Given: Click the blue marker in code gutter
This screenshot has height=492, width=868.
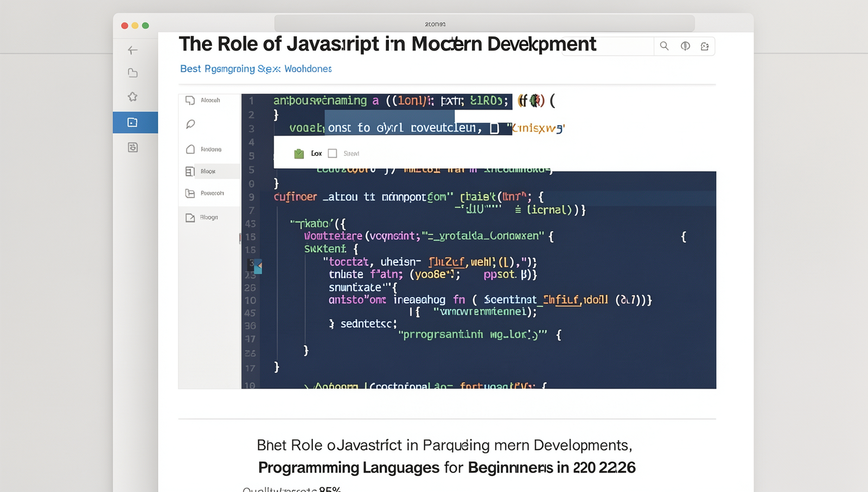Looking at the screenshot, I should [258, 266].
